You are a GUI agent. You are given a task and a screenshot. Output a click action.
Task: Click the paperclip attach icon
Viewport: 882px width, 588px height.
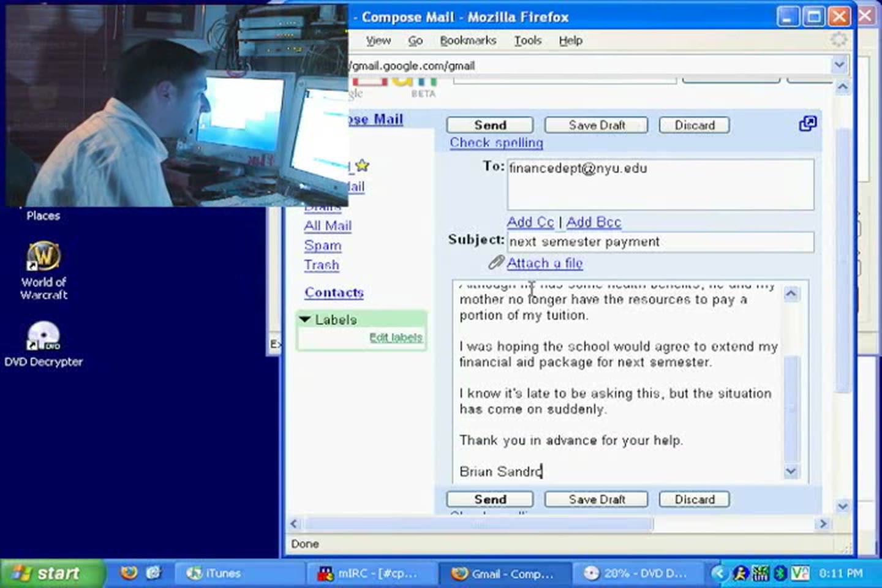496,263
